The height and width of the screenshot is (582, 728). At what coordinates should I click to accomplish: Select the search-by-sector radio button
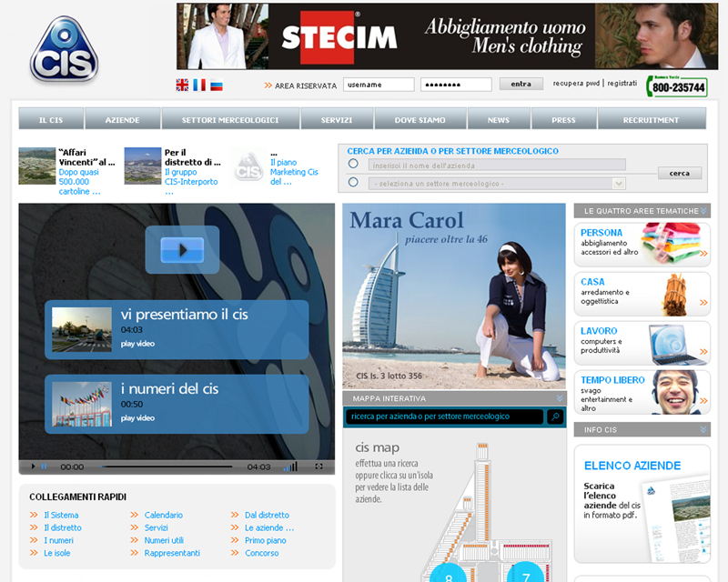tap(353, 182)
